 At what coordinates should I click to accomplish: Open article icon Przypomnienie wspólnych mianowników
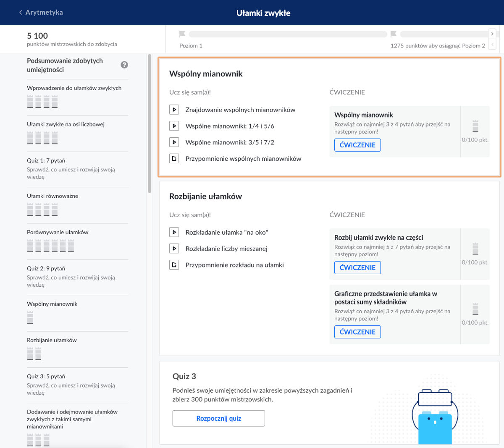point(174,159)
